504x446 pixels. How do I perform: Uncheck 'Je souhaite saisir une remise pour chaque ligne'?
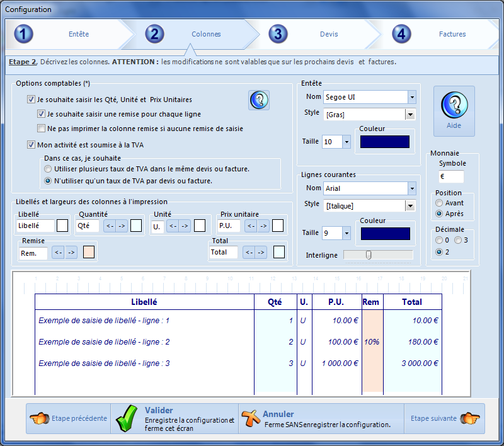click(40, 113)
